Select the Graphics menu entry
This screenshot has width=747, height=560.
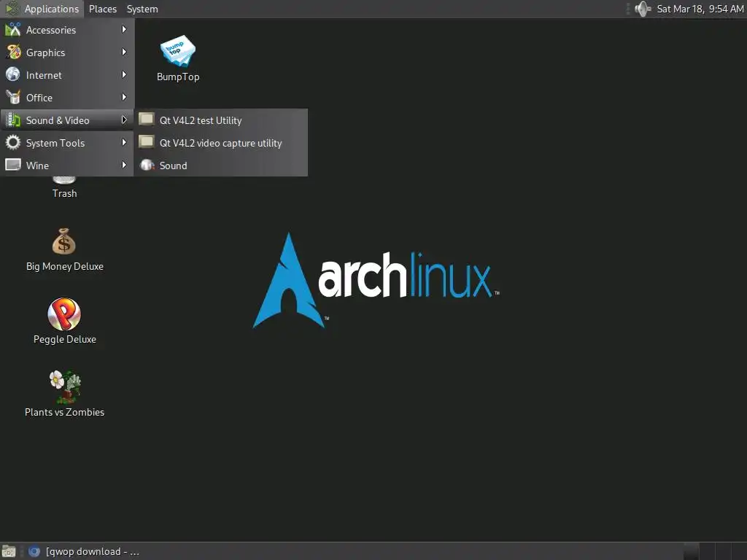coord(67,52)
